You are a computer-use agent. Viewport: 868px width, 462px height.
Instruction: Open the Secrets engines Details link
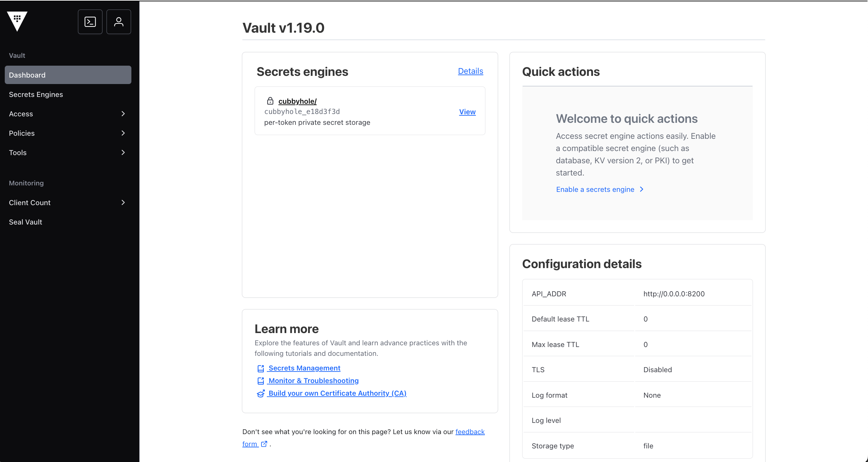(x=470, y=71)
